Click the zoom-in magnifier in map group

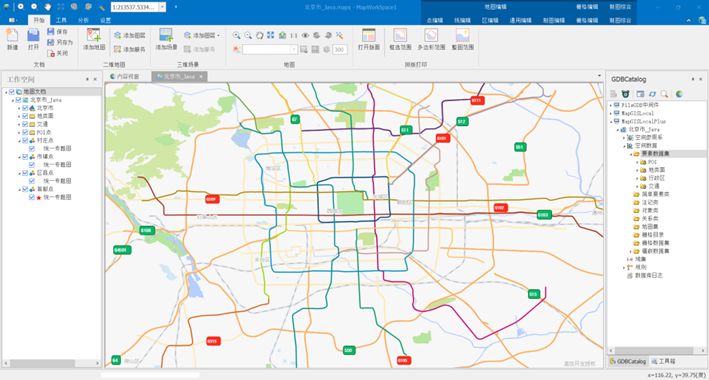pos(236,35)
